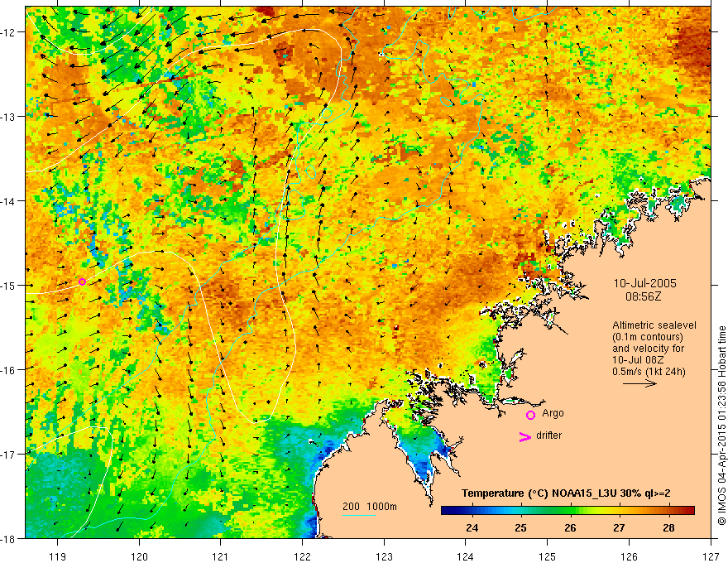Click the drifter legend arrow symbol
The width and height of the screenshot is (728, 563).
coord(524,436)
